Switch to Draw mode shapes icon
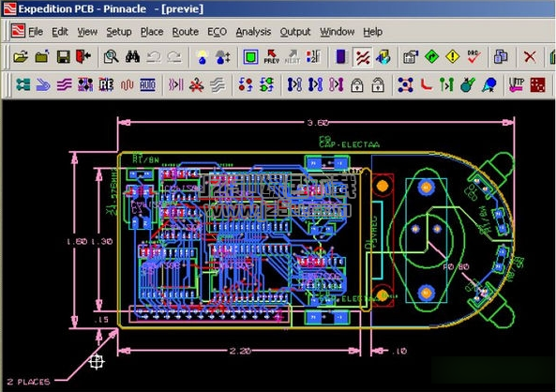Image resolution: width=556 pixels, height=392 pixels. (383, 57)
